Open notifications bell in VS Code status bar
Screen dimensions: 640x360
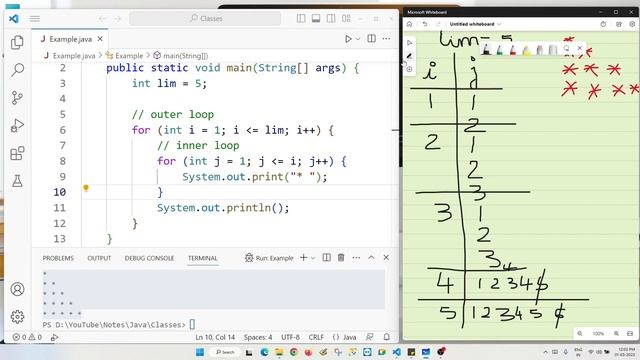point(387,337)
